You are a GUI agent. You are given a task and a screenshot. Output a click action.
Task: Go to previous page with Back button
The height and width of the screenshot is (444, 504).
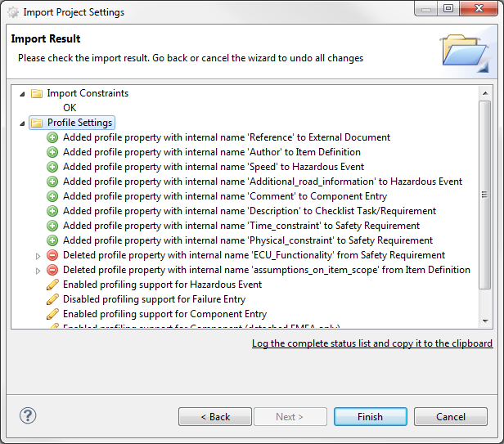(215, 417)
